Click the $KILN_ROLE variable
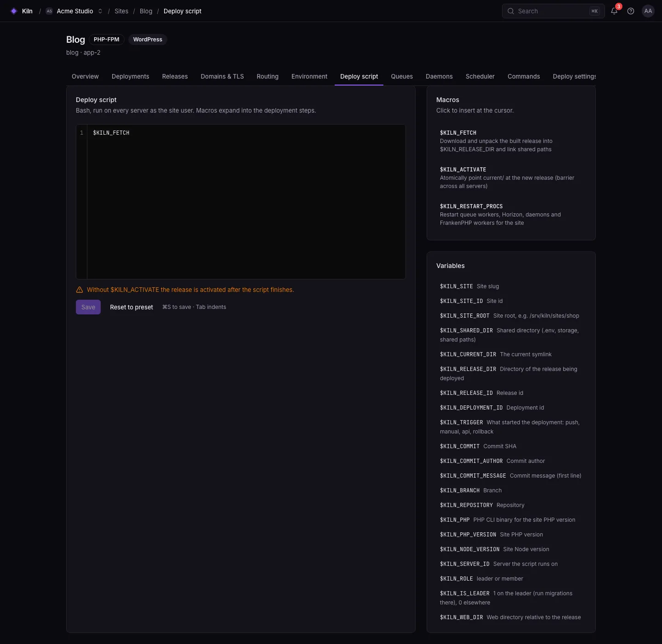 [x=511, y=579]
